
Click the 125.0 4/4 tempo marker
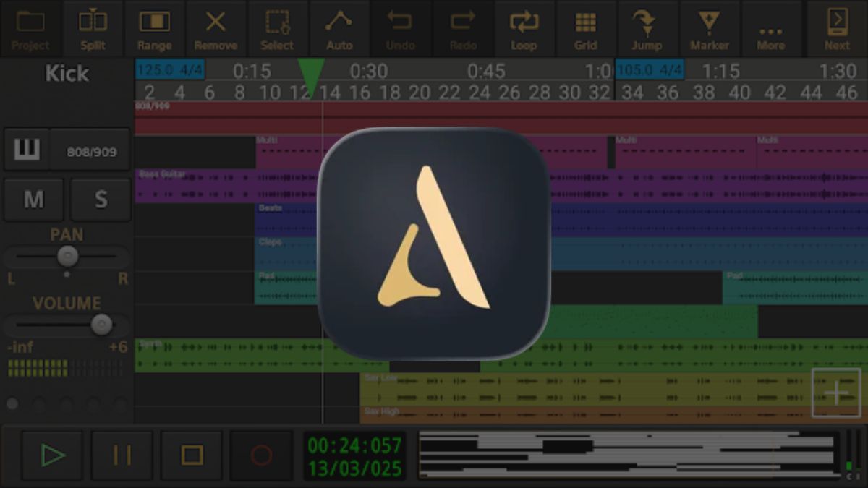169,70
